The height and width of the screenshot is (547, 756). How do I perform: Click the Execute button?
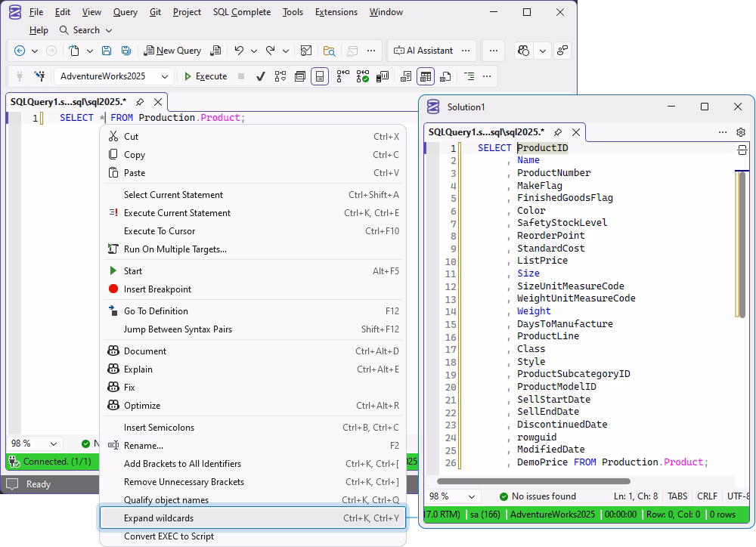pos(206,76)
